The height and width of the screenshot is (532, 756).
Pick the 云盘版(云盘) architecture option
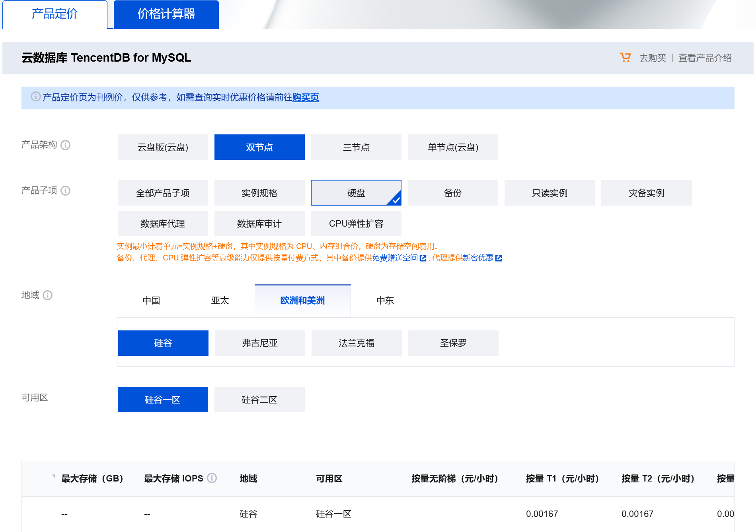[163, 147]
